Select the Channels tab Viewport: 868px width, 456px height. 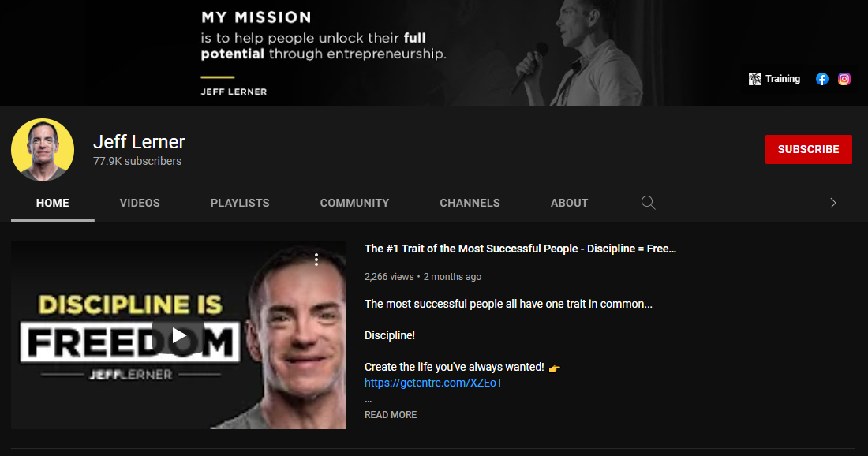point(470,203)
